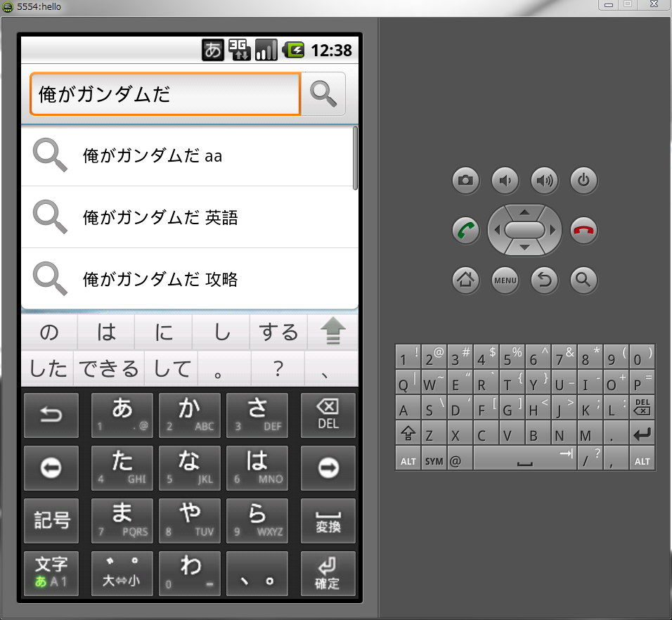The image size is (672, 620).
Task: Click the D-pad down arrow
Action: coord(524,248)
